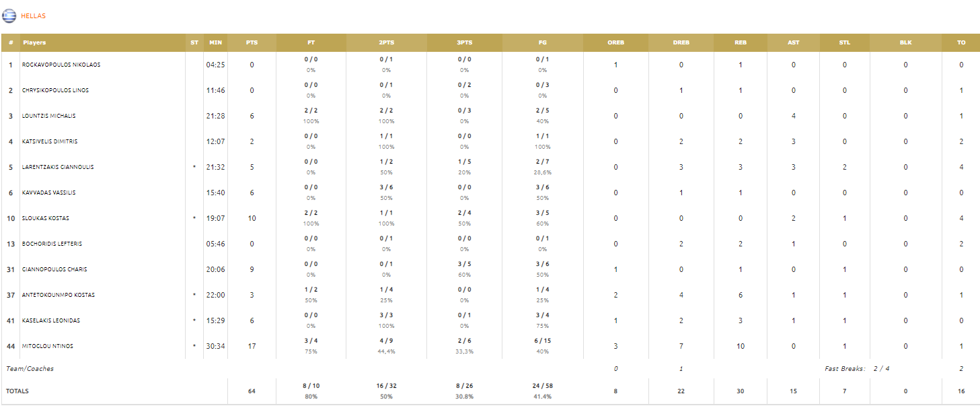Click the FT column header
Image resolution: width=980 pixels, height=410 pixels.
click(x=311, y=42)
